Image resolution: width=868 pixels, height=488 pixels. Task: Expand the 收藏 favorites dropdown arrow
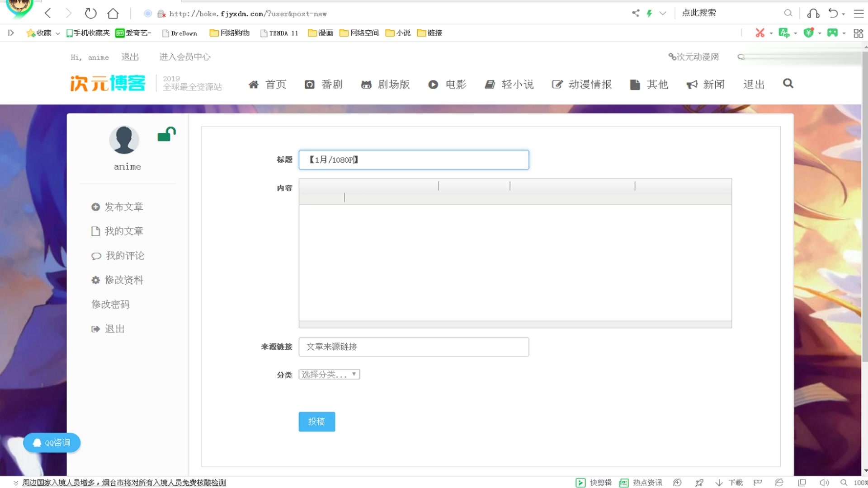(x=58, y=33)
